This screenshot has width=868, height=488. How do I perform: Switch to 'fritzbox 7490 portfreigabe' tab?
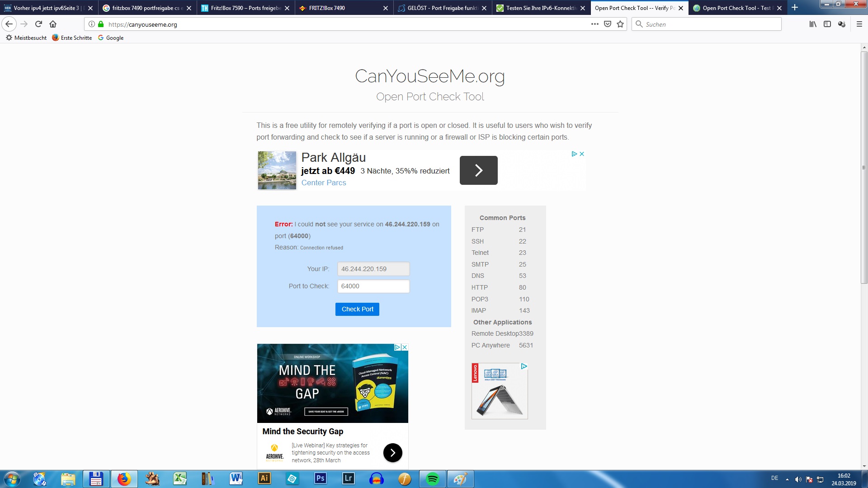point(147,8)
